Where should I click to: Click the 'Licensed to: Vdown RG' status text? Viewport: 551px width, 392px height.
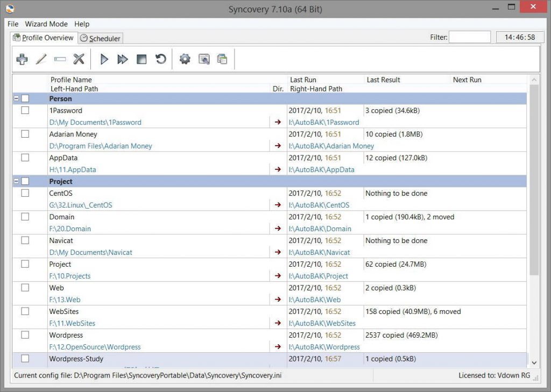pos(494,375)
